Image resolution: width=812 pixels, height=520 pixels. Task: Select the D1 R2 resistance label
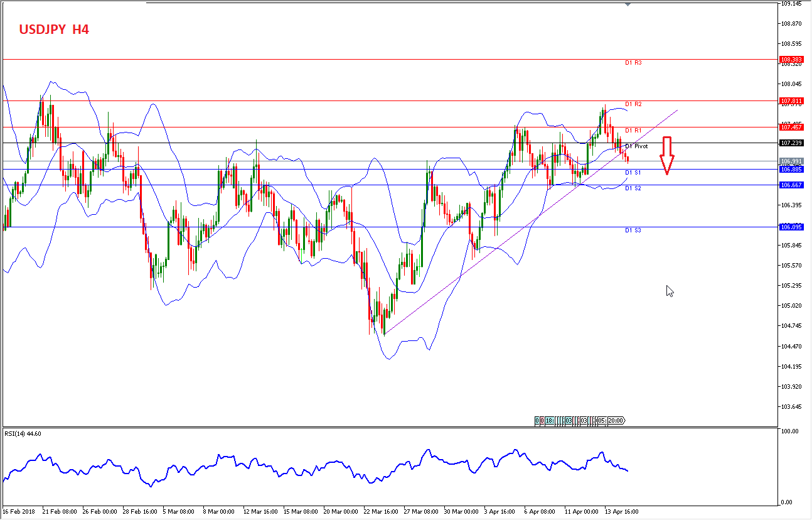[633, 104]
